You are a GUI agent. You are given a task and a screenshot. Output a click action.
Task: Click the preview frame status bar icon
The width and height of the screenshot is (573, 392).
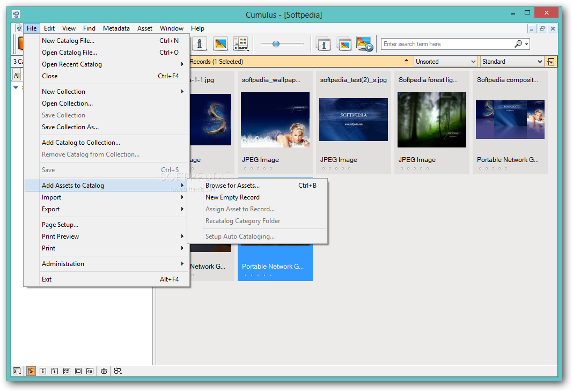pos(78,371)
